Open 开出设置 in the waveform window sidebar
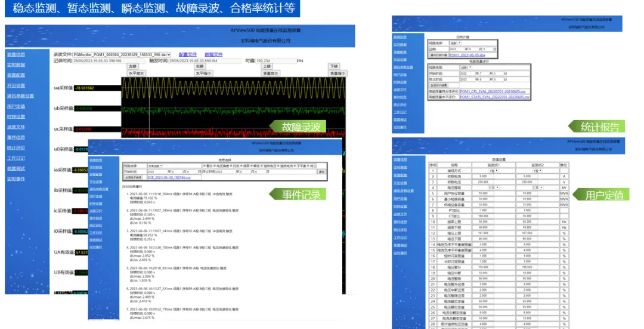644x329 pixels. point(16,85)
